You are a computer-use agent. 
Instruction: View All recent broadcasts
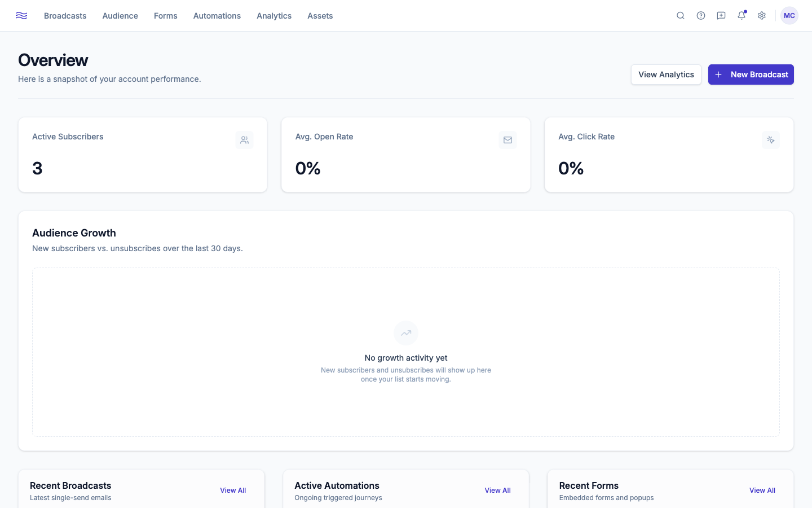[x=233, y=491]
